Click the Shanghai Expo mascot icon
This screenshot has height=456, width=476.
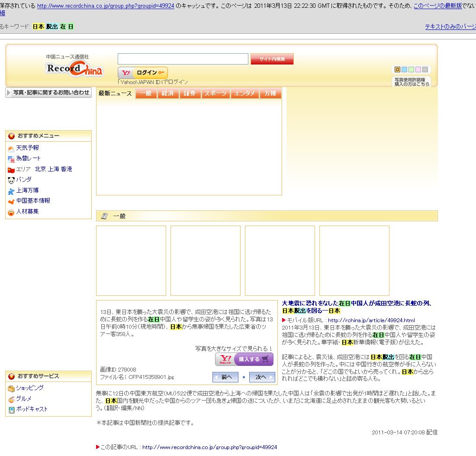(x=11, y=191)
